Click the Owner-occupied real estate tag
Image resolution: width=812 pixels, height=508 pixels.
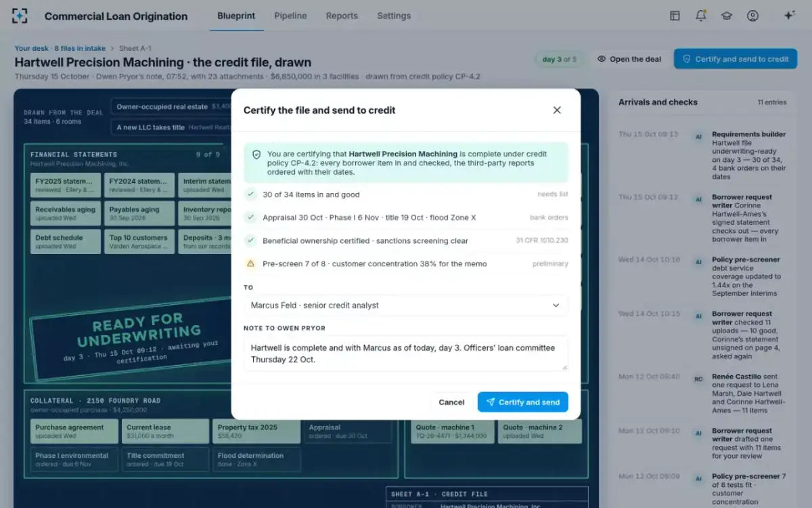click(171, 106)
